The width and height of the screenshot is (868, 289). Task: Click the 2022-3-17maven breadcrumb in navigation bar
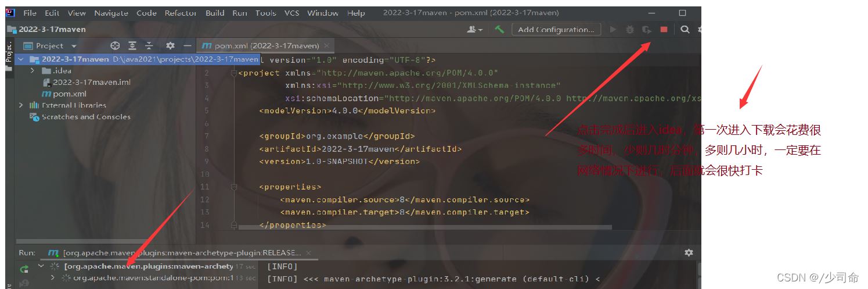coord(46,29)
